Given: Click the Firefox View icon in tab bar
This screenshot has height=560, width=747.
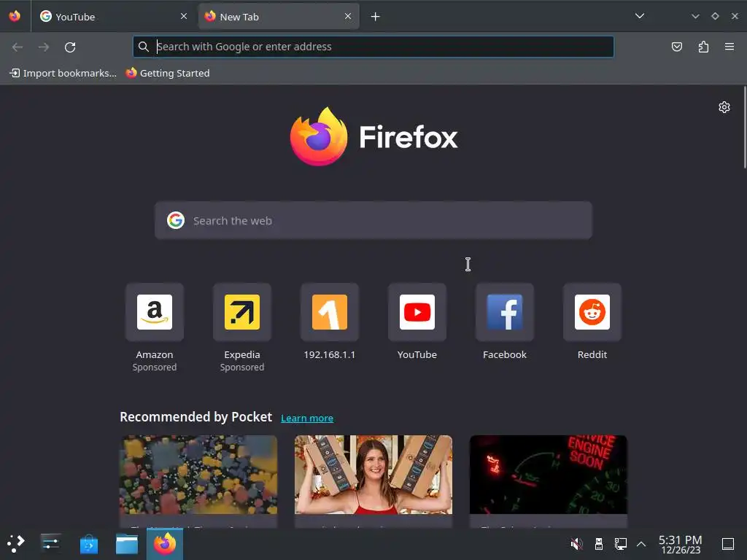Looking at the screenshot, I should pos(15,16).
